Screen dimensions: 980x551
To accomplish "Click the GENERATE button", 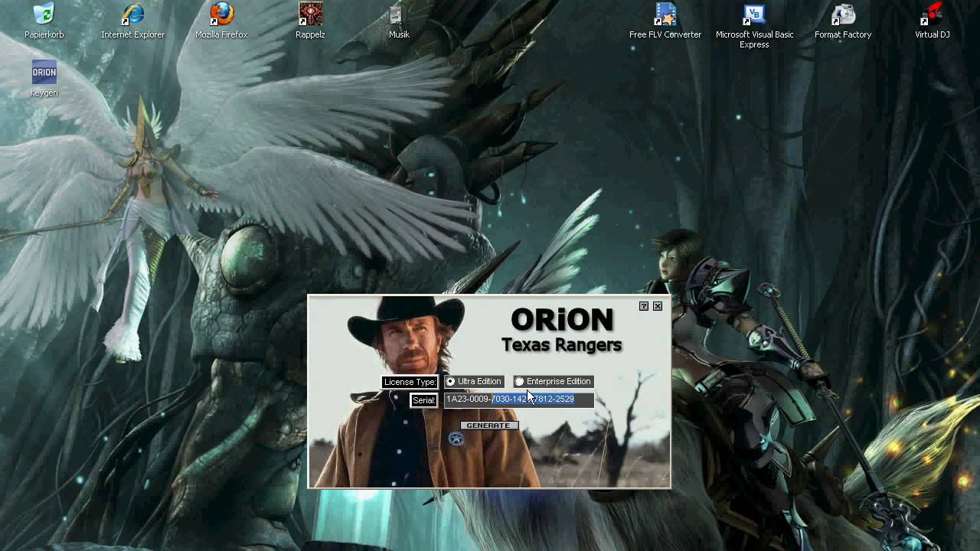I will point(488,425).
